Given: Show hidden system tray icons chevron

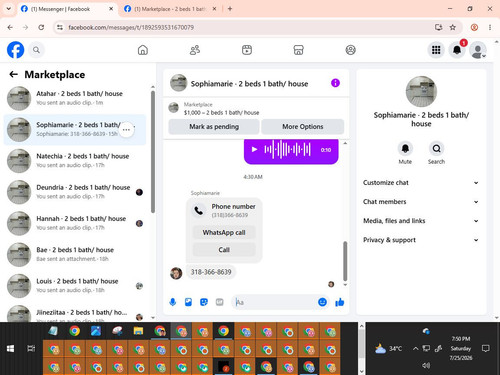Looking at the screenshot, I should (415, 349).
